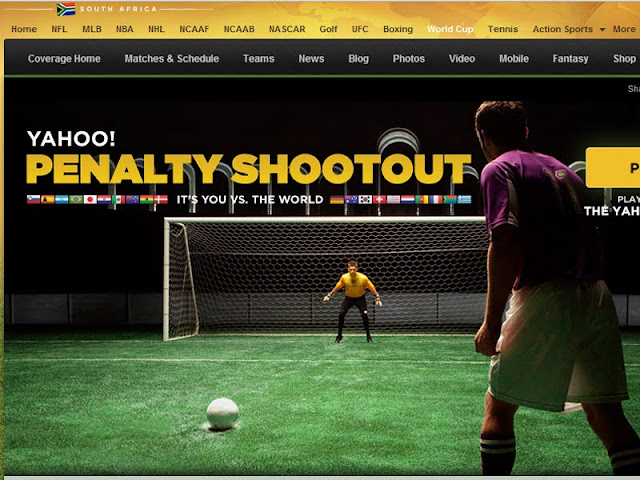640x480 pixels.
Task: Click the Slovenia flag in the banner
Action: coord(33,199)
